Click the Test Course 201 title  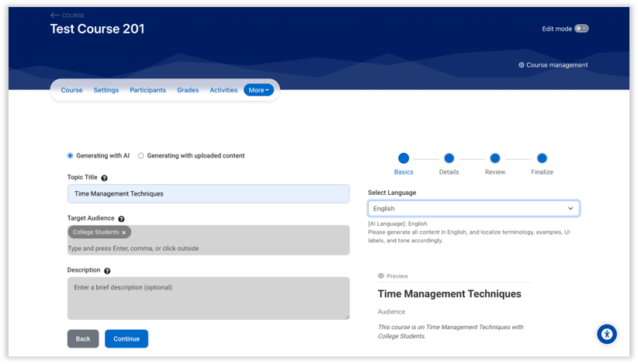click(97, 29)
